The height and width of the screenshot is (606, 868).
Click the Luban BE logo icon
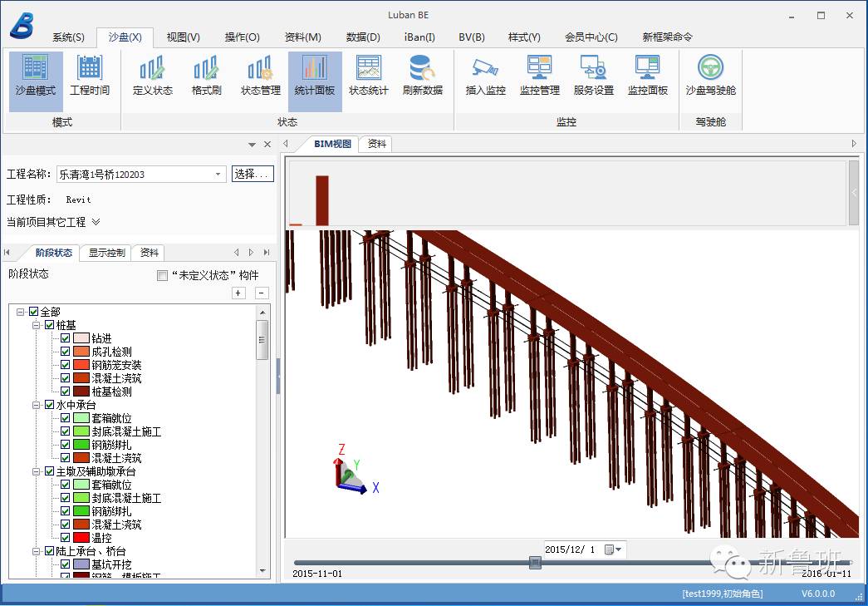pyautogui.click(x=22, y=26)
